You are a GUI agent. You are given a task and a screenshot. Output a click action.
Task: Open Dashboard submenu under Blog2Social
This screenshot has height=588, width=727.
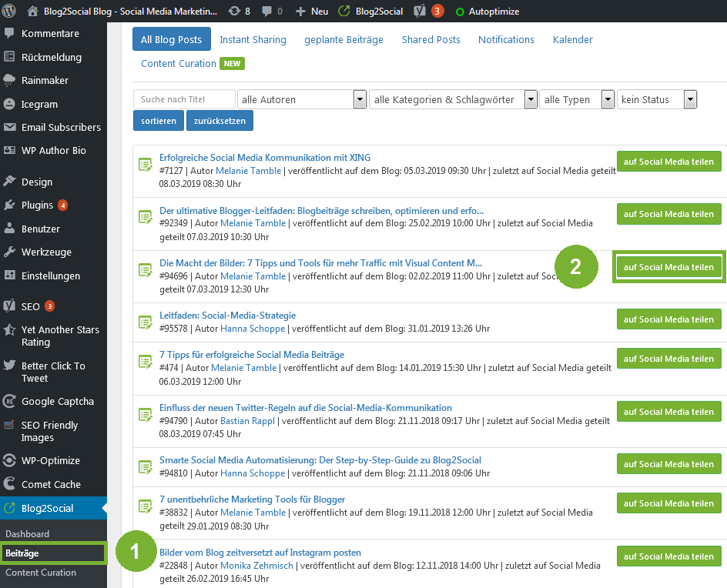point(28,534)
